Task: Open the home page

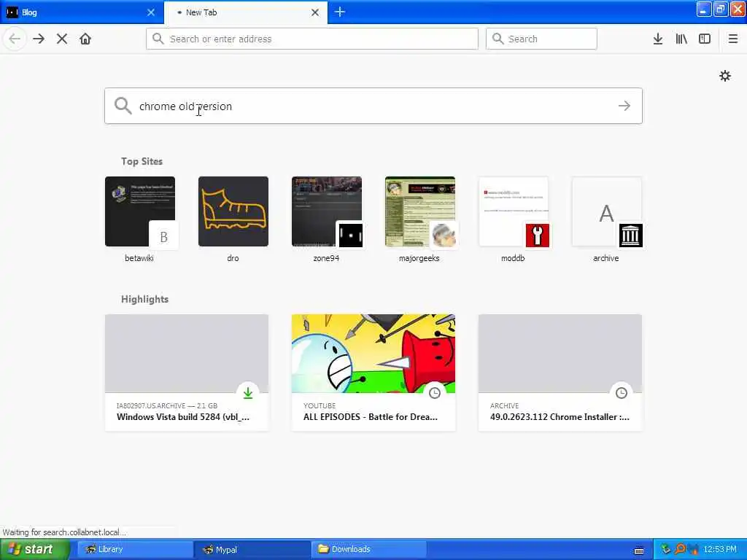Action: (85, 39)
